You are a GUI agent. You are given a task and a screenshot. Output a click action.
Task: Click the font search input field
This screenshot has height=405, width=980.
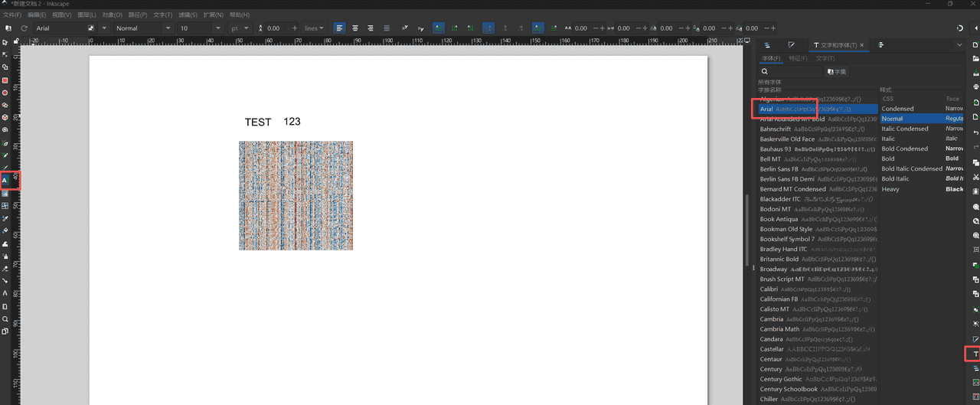click(x=790, y=71)
